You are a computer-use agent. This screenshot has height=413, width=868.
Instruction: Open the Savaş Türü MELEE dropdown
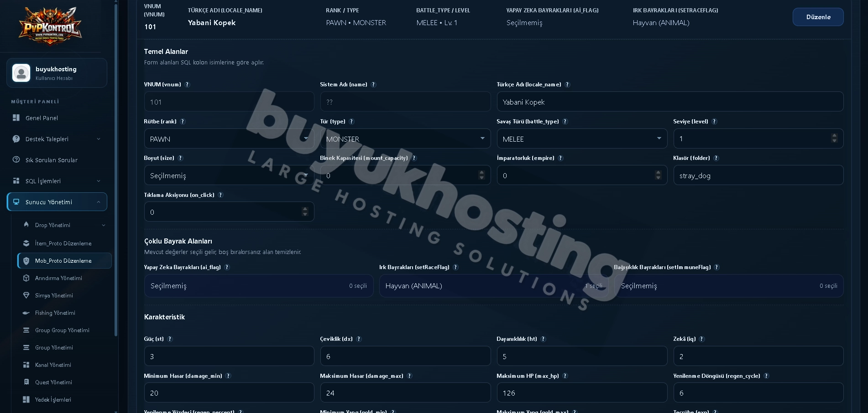tap(582, 138)
